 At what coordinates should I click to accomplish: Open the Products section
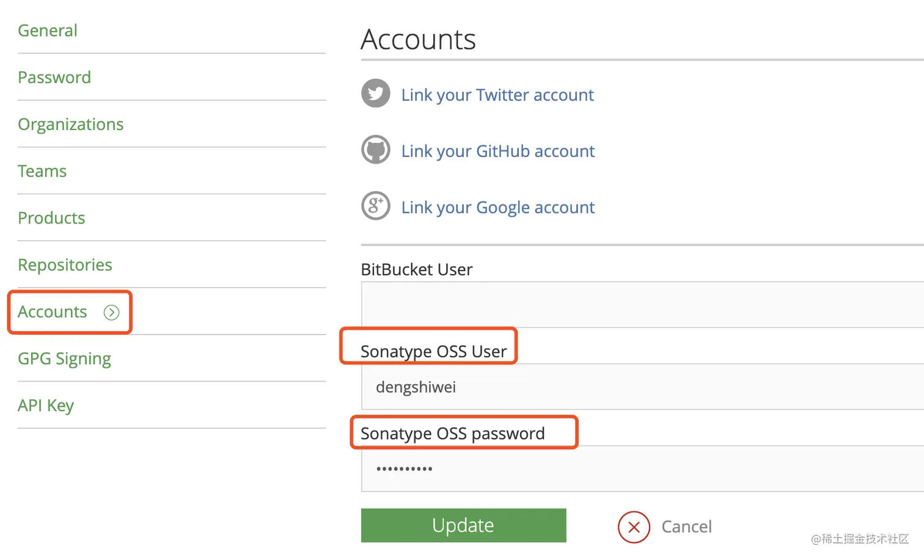coord(51,218)
